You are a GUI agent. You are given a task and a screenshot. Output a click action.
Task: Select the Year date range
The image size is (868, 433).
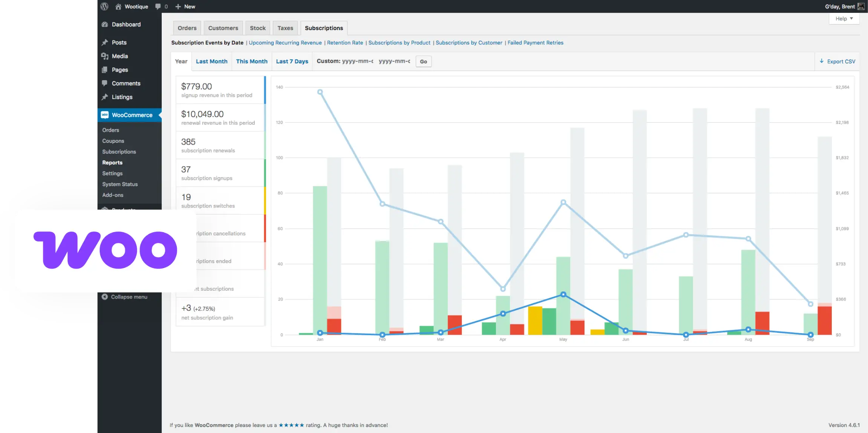pyautogui.click(x=181, y=61)
